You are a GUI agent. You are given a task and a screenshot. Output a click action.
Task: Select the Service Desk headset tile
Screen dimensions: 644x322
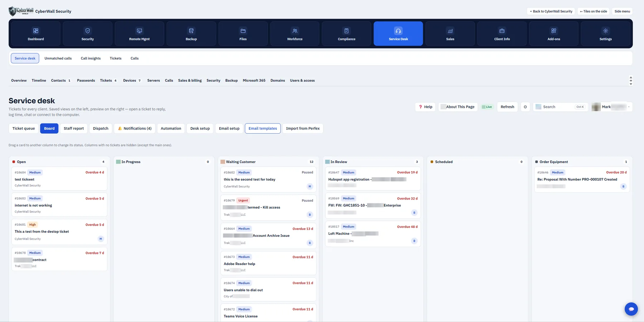pyautogui.click(x=398, y=34)
